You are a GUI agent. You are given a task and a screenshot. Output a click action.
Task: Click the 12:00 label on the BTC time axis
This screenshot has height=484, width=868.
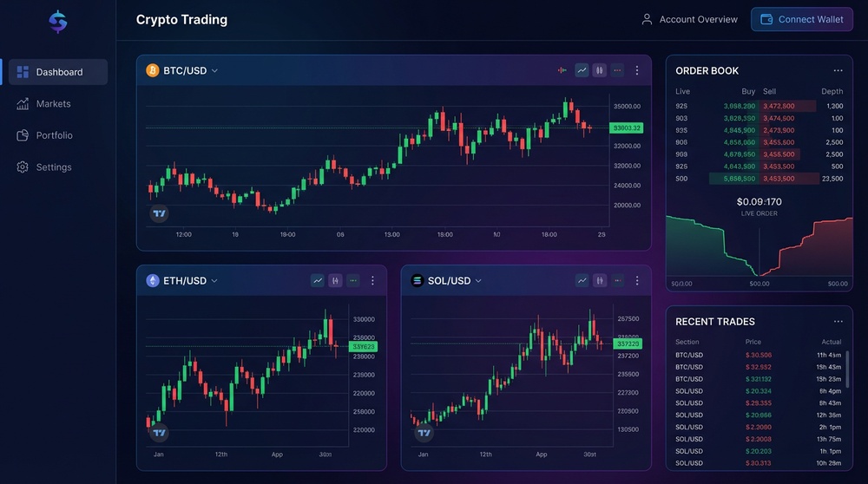click(x=184, y=234)
